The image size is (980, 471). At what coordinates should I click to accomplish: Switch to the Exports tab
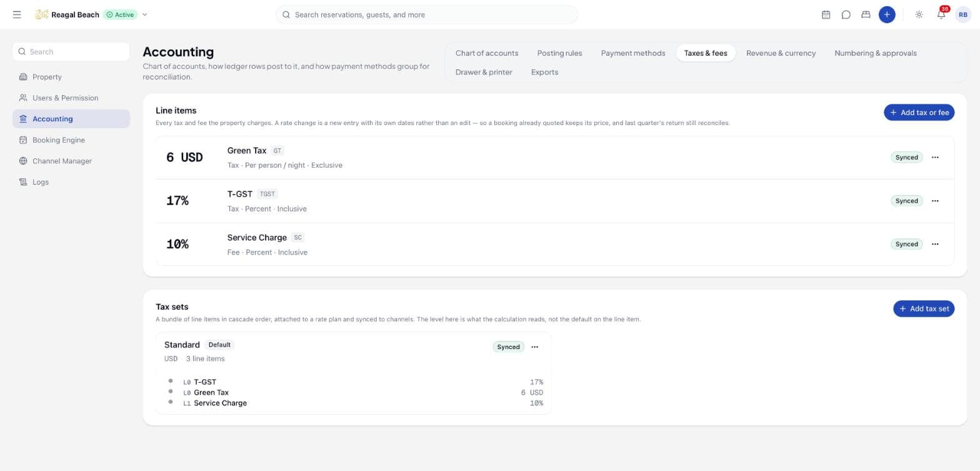click(x=544, y=72)
